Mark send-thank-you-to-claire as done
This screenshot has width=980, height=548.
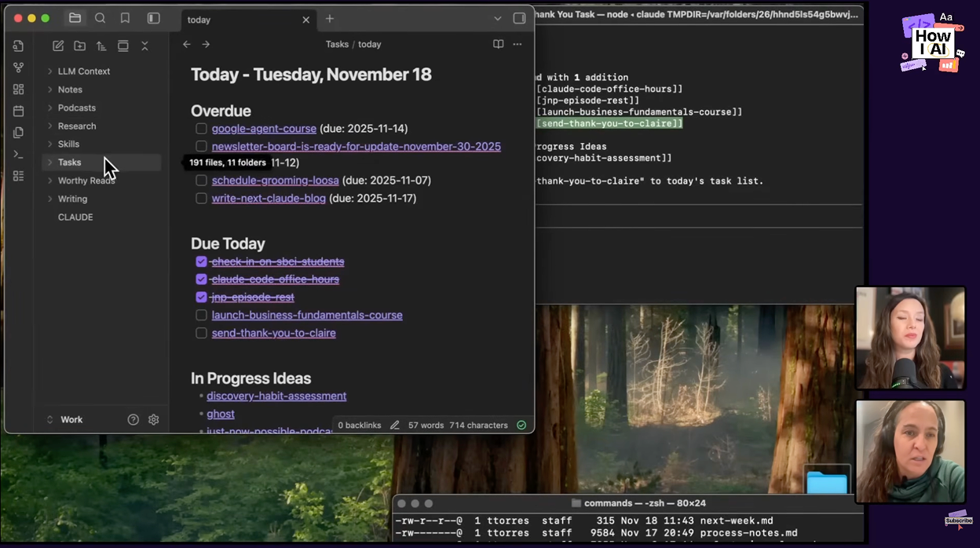pyautogui.click(x=202, y=333)
